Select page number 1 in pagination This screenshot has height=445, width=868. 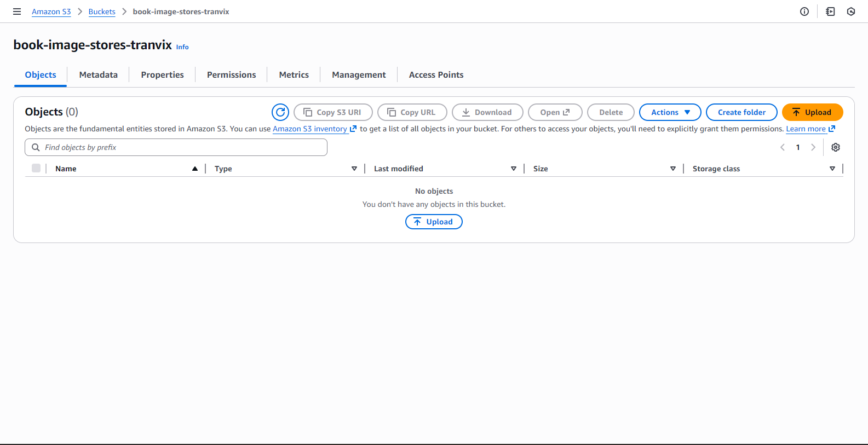pos(798,147)
